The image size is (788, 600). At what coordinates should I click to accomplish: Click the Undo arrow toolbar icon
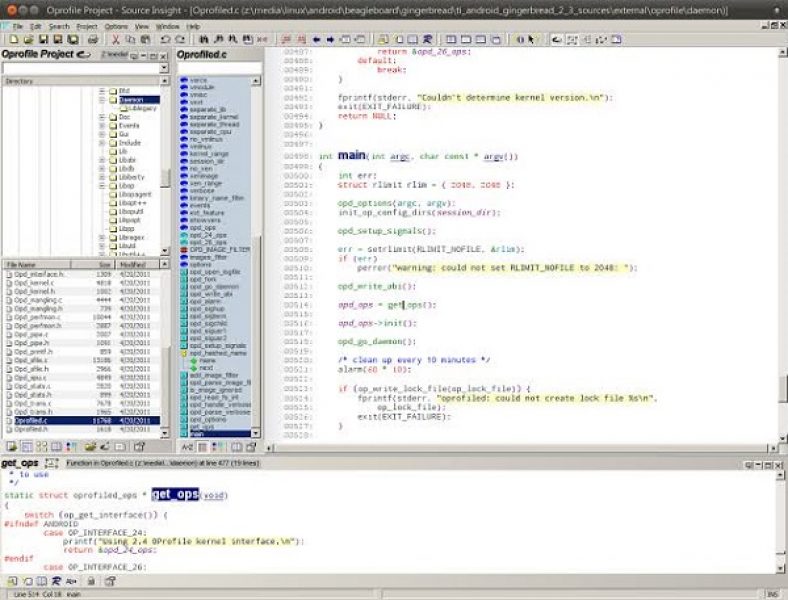click(x=165, y=39)
